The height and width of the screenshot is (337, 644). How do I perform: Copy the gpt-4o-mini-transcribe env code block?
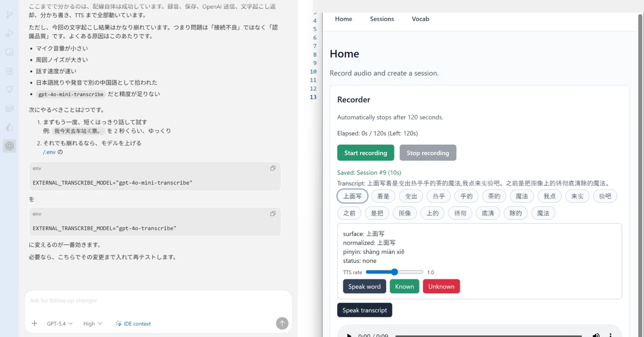coord(273,168)
